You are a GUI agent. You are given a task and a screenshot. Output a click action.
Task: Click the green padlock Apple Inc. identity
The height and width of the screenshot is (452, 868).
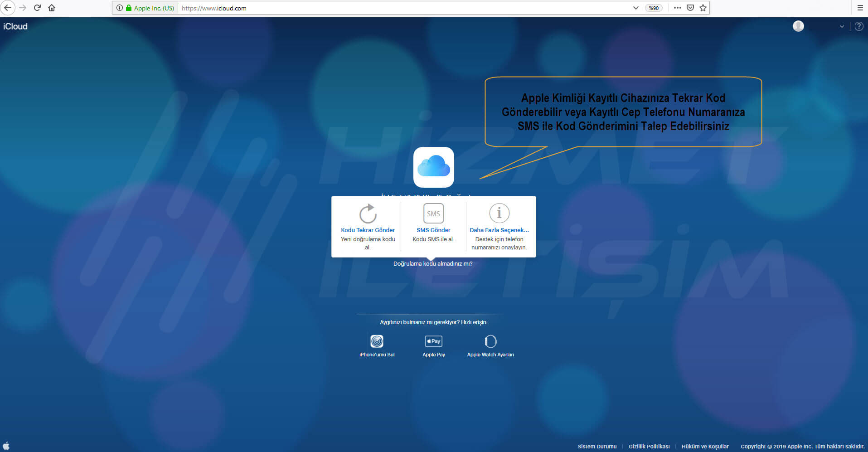point(150,8)
